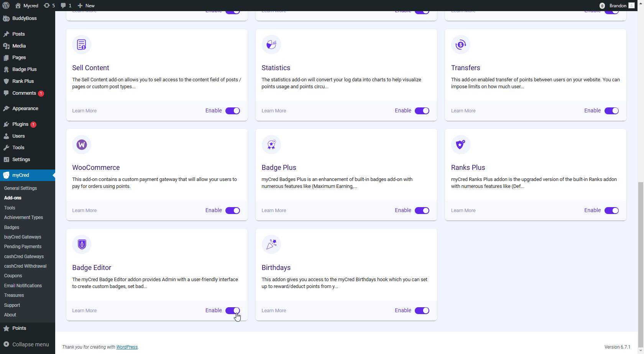Open Media from the sidebar icon
This screenshot has height=354, width=644.
[x=7, y=46]
